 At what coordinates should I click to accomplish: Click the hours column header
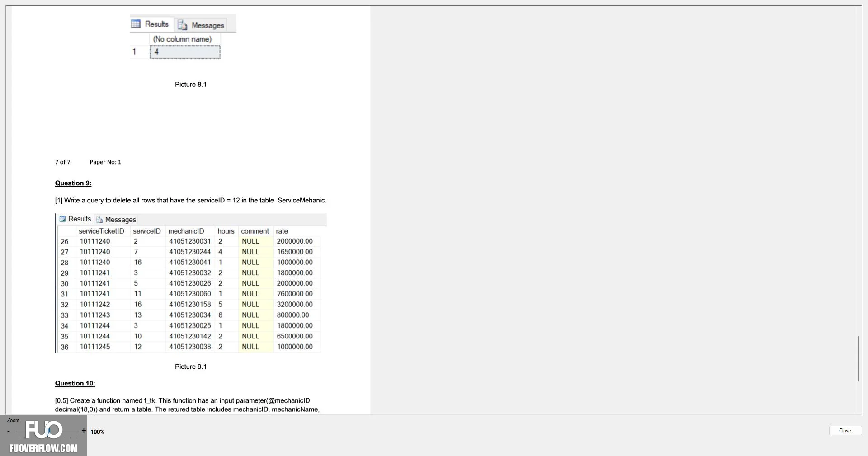[x=226, y=231]
